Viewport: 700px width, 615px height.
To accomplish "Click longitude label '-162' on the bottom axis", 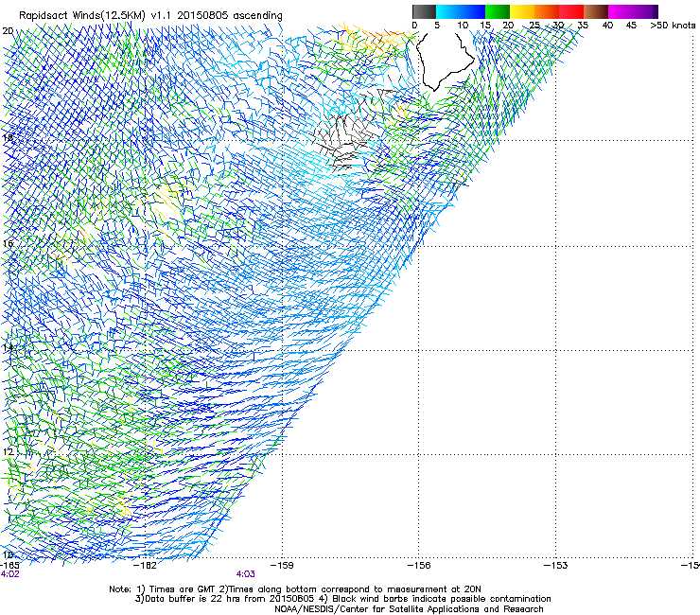I will (x=145, y=565).
